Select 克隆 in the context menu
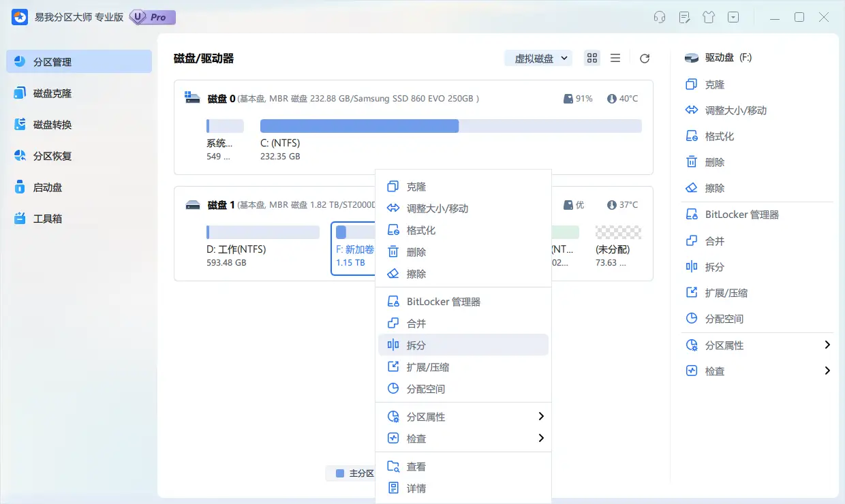 point(464,186)
